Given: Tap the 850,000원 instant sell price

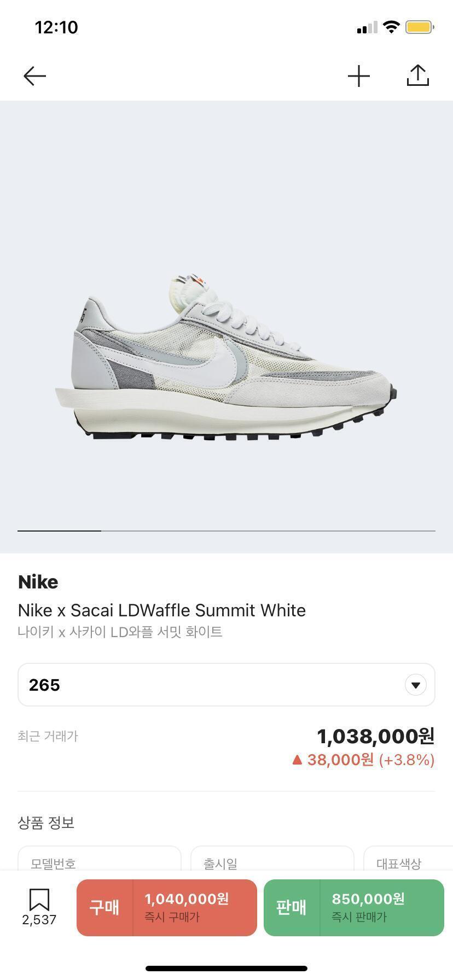Looking at the screenshot, I should [368, 899].
